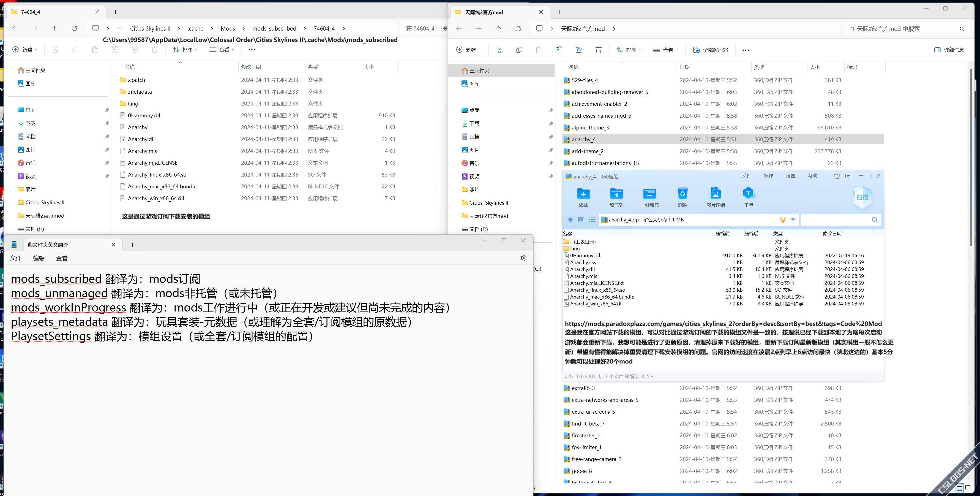980x496 pixels.
Task: Click the skin icon in 360 Zip title bar
Action: tap(836, 176)
